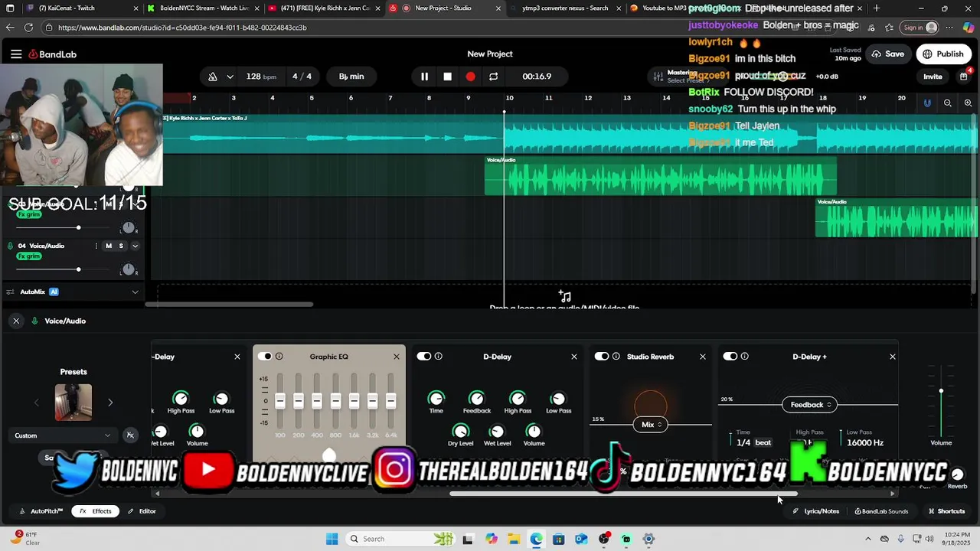The height and width of the screenshot is (551, 980).
Task: Toggle D-Delay + effect on/off
Action: coord(730,357)
